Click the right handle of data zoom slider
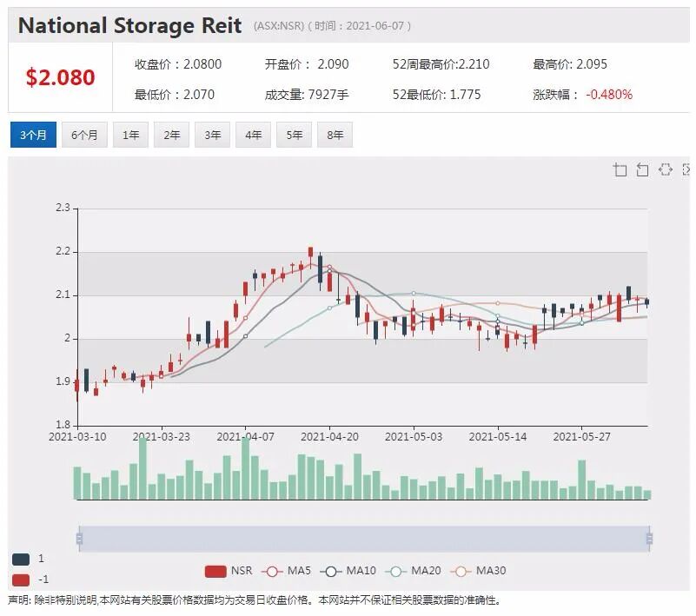The image size is (696, 616). (x=649, y=539)
